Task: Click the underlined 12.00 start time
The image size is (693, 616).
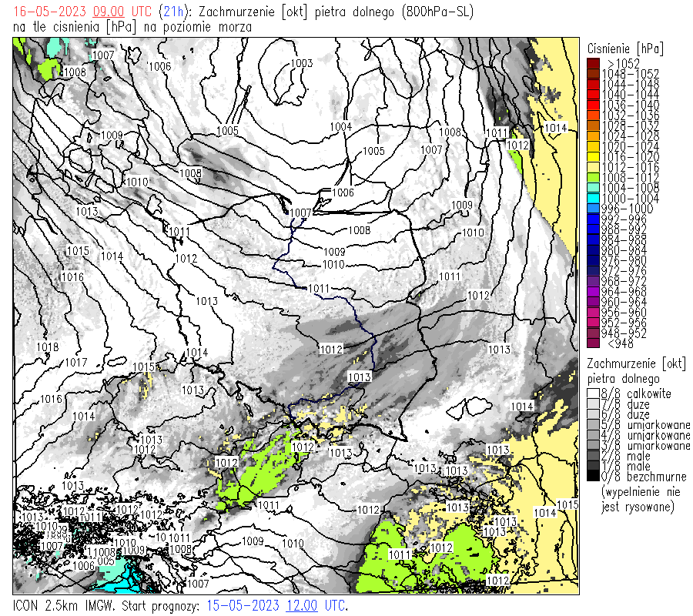Action: click(x=302, y=605)
